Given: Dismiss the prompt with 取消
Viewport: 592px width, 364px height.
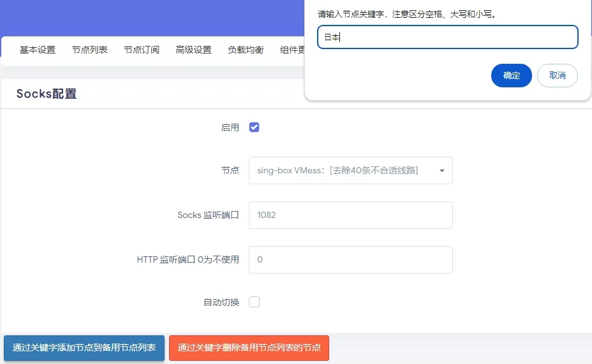Looking at the screenshot, I should (x=558, y=75).
